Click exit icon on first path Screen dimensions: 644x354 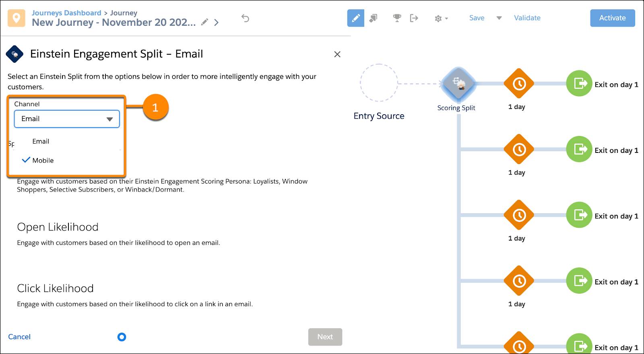coord(579,84)
